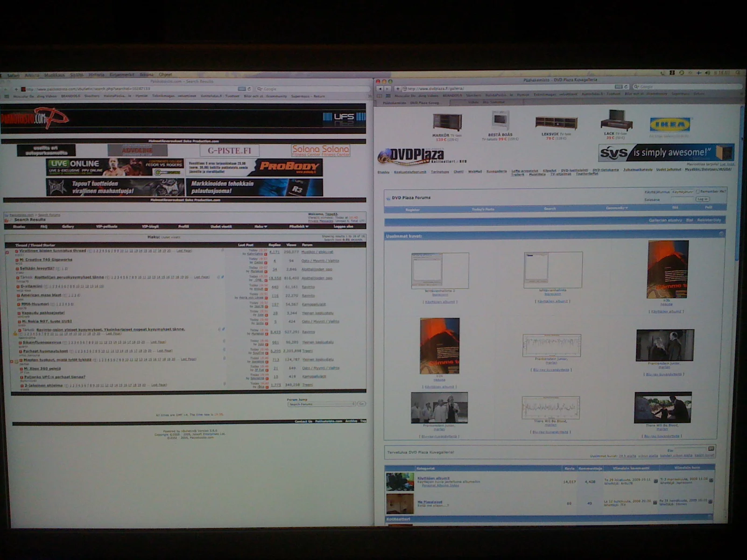Click the Spotlight magnifier in the macOS menu bar
This screenshot has height=560, width=747.
click(x=738, y=73)
